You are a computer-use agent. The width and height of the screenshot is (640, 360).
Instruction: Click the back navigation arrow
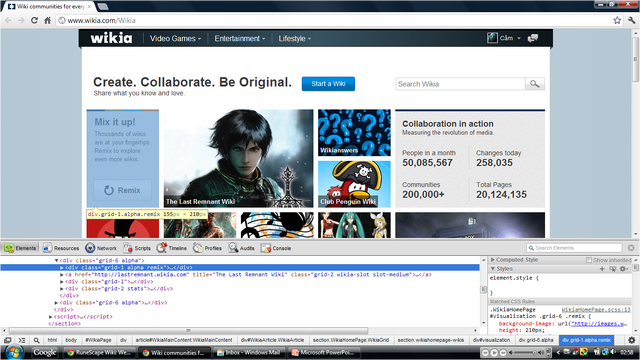pos(8,20)
